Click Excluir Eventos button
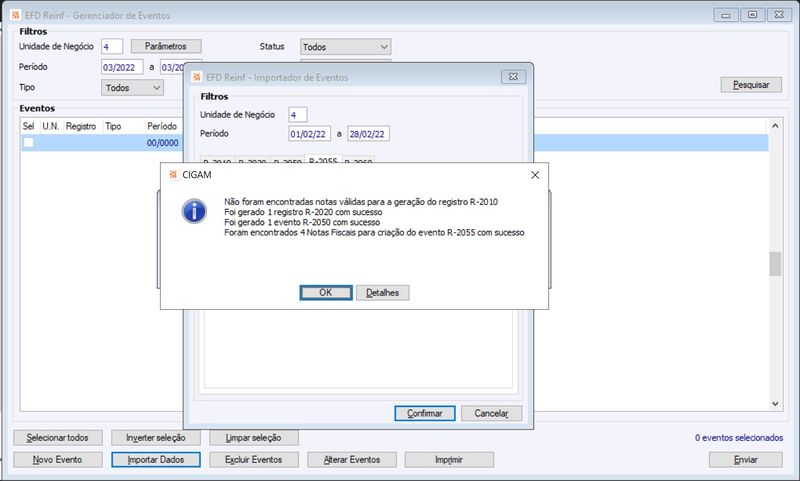This screenshot has height=481, width=800. point(254,460)
